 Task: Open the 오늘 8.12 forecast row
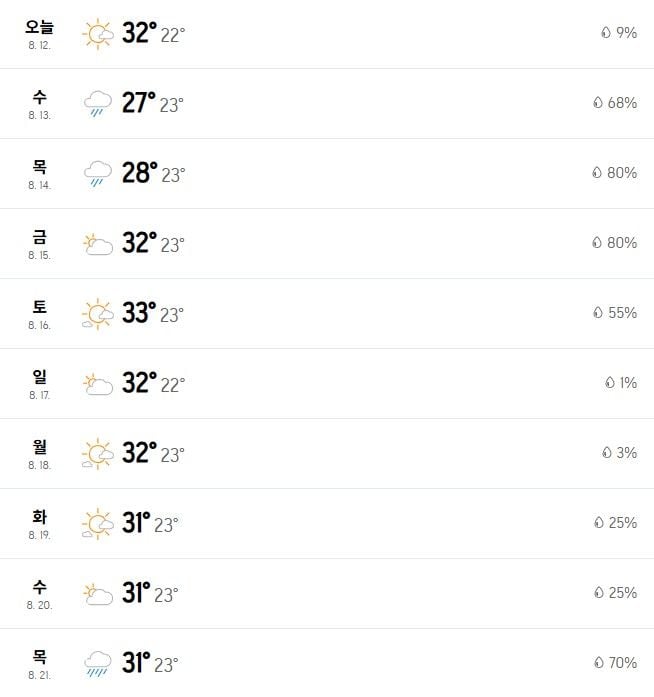click(x=327, y=34)
